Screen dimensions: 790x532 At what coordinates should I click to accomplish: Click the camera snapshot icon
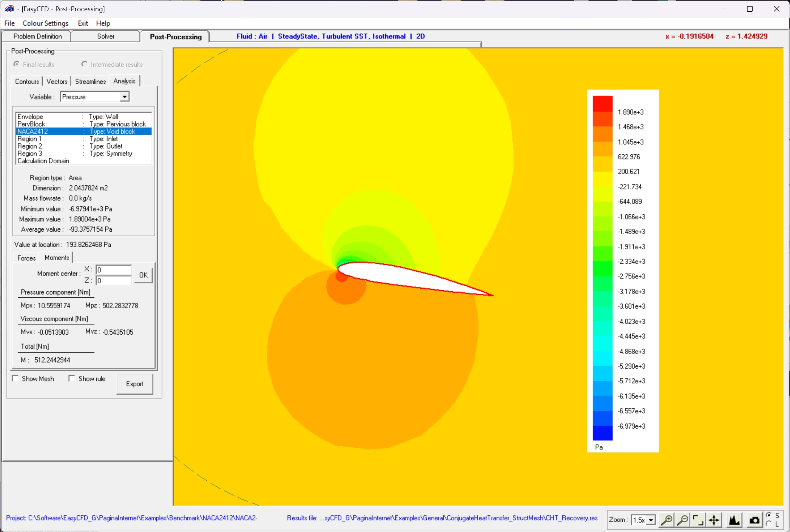pos(754,520)
